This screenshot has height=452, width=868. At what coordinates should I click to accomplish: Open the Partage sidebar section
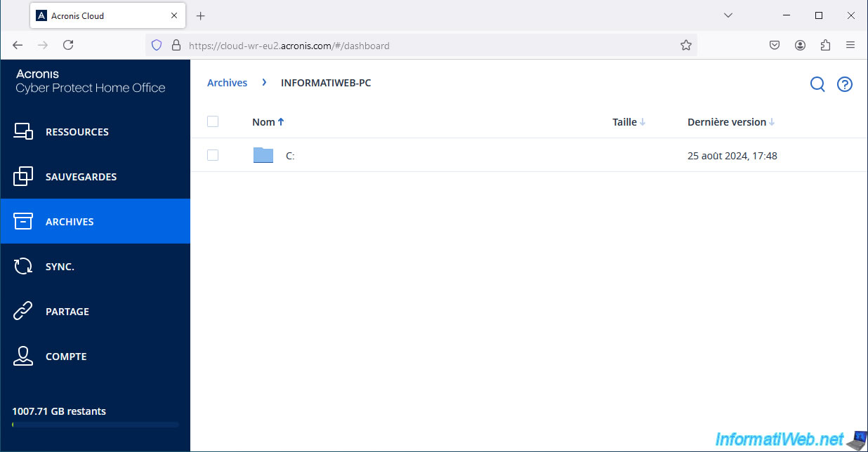pos(67,312)
